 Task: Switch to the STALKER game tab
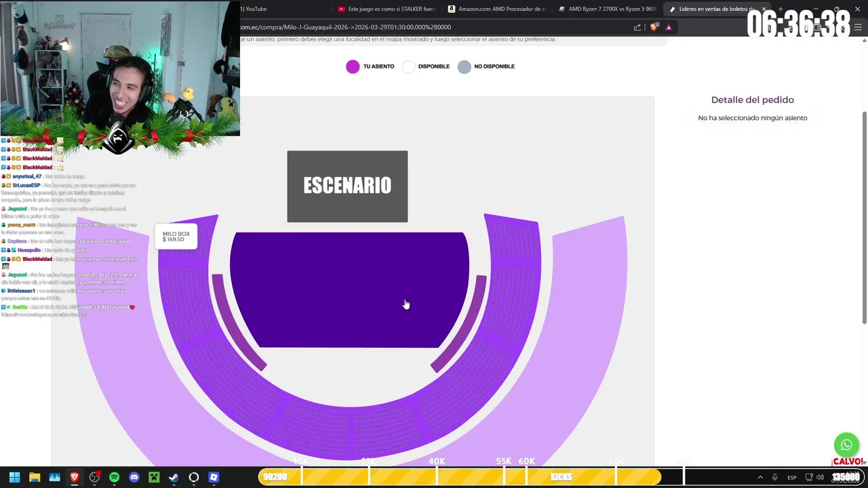click(387, 9)
